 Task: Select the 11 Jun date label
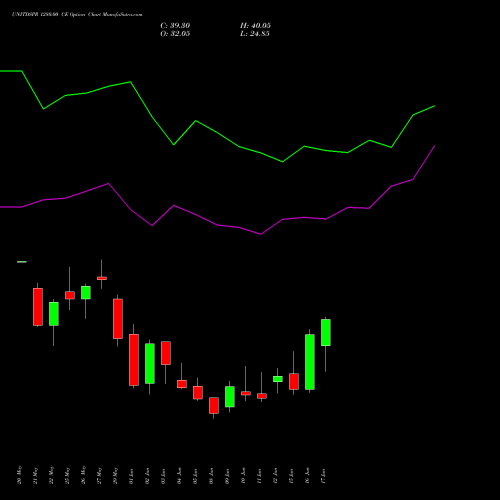(x=259, y=476)
